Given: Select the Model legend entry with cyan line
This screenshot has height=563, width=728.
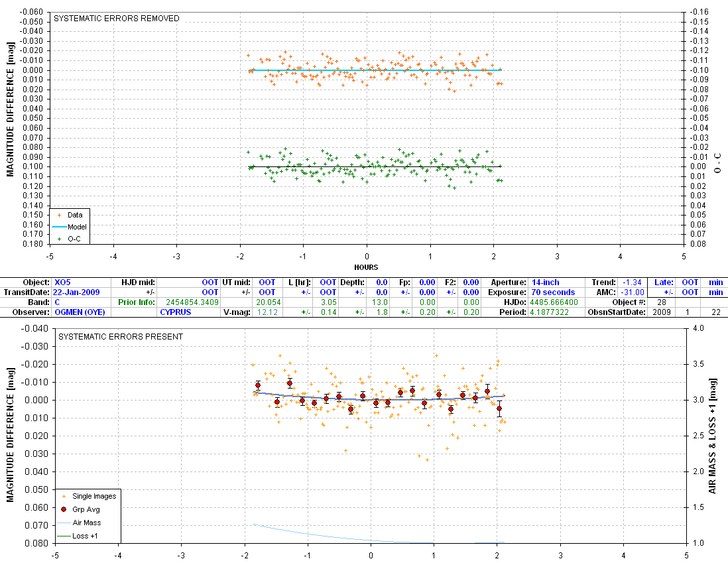Looking at the screenshot, I should (x=70, y=227).
